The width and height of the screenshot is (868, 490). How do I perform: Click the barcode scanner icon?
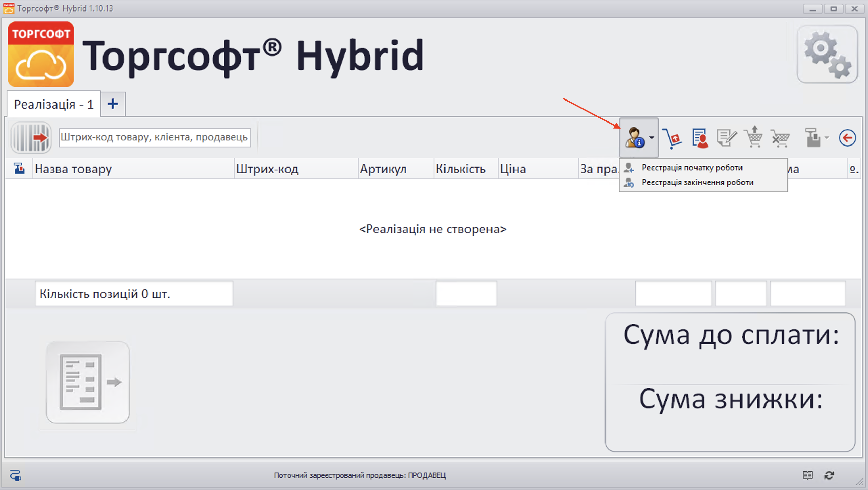point(30,137)
